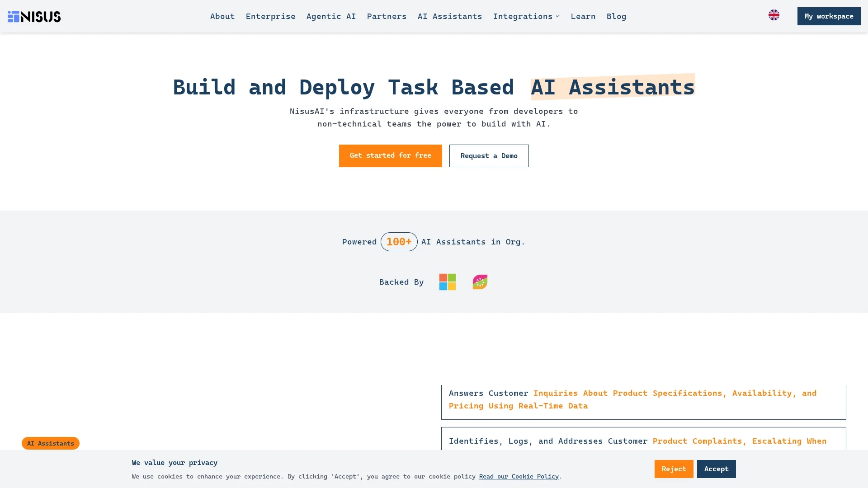The width and height of the screenshot is (868, 488).
Task: Reject cookies in privacy banner
Action: (x=674, y=469)
